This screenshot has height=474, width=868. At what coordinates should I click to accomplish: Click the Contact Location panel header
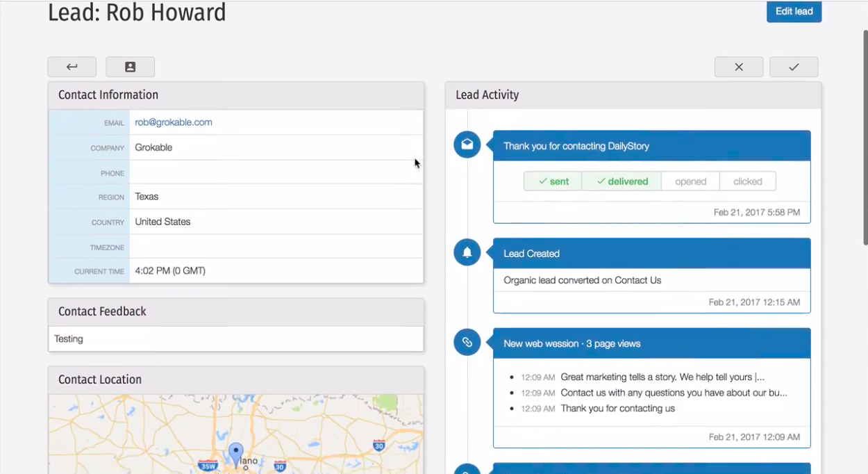pos(236,380)
